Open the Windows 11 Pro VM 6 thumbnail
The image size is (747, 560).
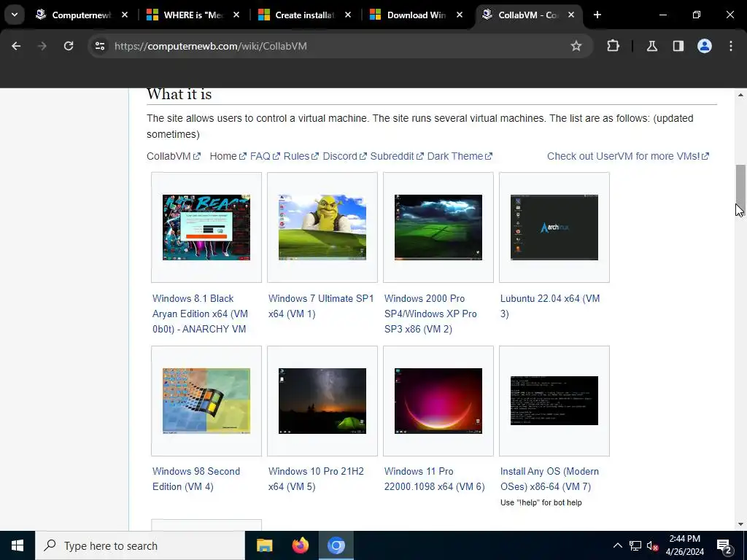[438, 400]
